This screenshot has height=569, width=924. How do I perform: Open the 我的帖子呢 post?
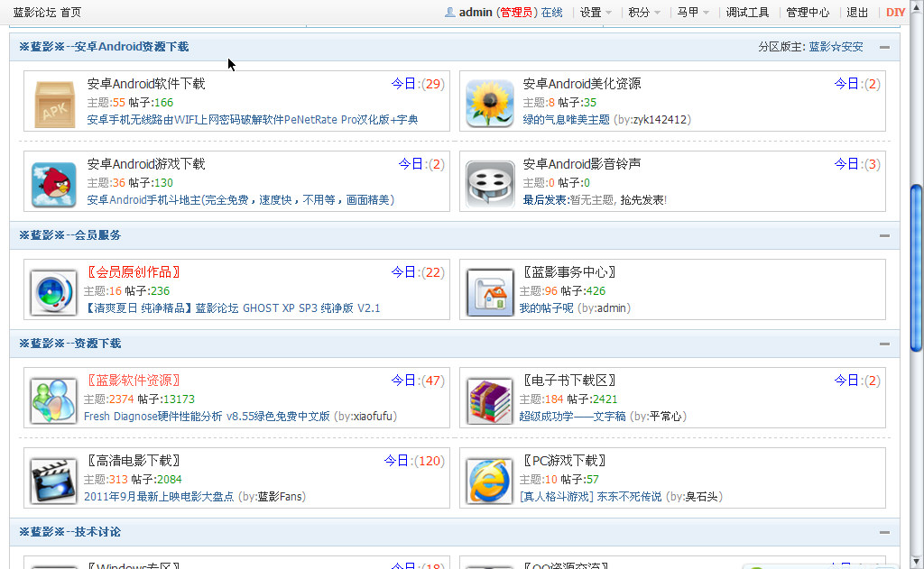tap(546, 308)
